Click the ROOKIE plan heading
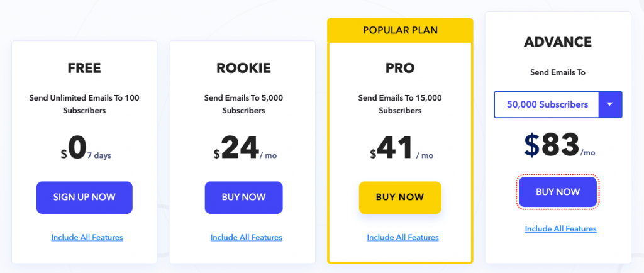Viewport: 644px width, 273px height. (243, 68)
